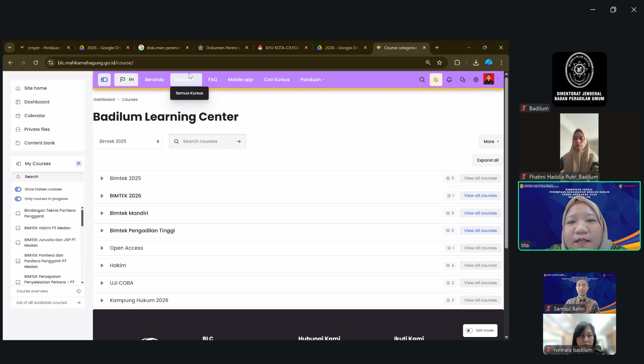Open the notifications bell
Screen dimensions: 644x364
coord(449,80)
